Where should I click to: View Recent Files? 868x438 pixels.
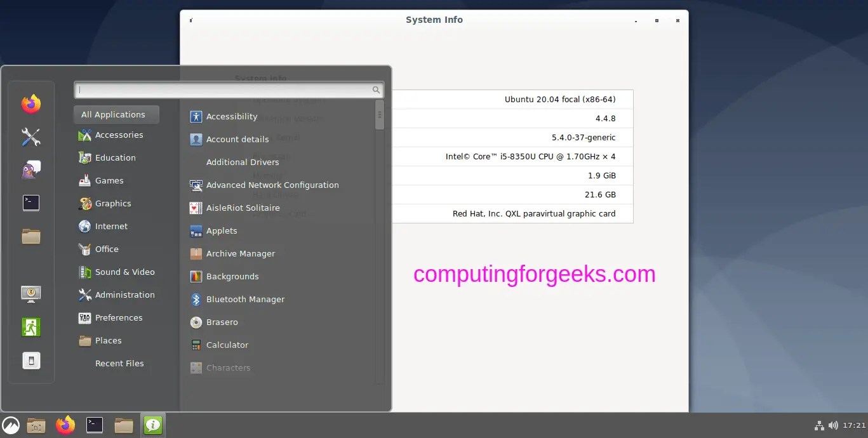coord(119,363)
